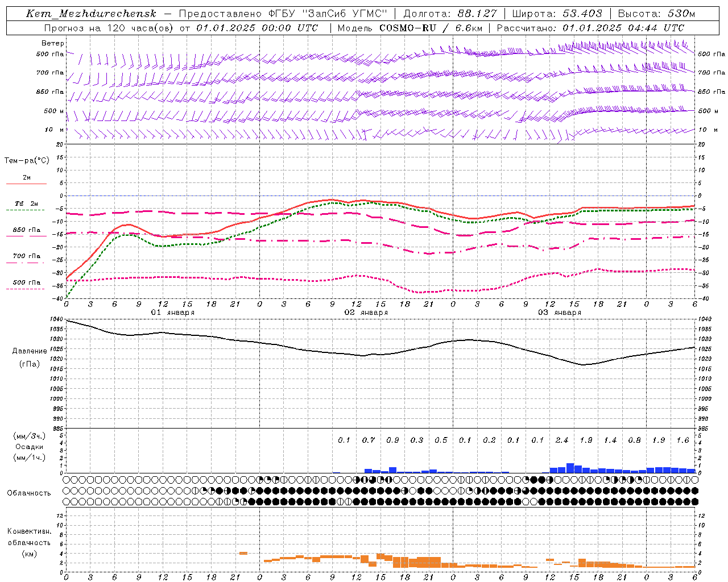Screen dimensions: 728x582
Task: Click the 0.9 precipitation value
Action: coord(392,440)
